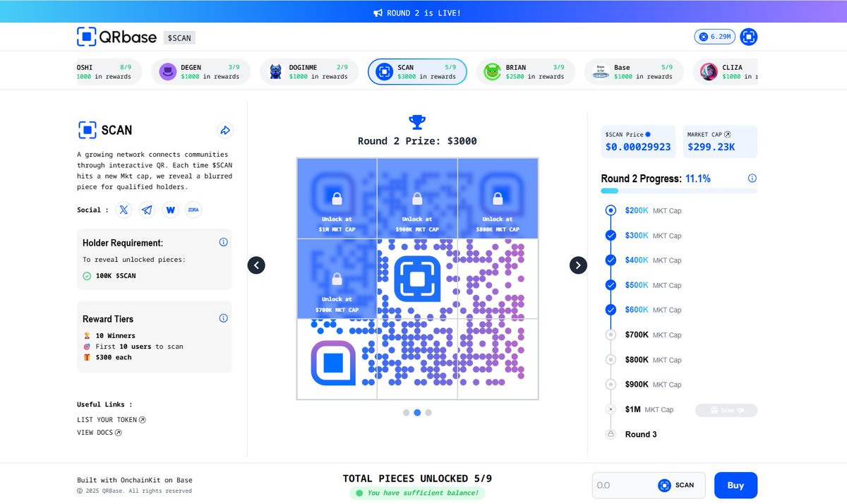Click the Reward Tiers info icon
The width and height of the screenshot is (847, 504).
coord(224,318)
